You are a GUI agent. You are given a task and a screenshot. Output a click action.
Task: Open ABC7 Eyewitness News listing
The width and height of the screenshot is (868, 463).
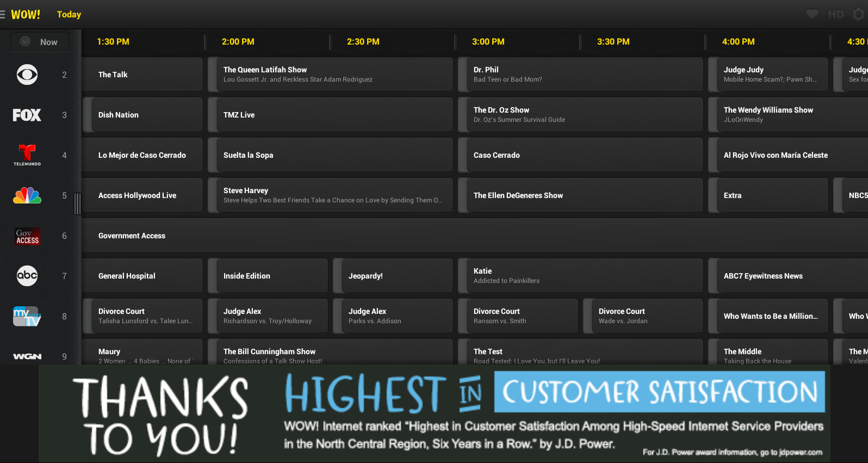click(788, 276)
